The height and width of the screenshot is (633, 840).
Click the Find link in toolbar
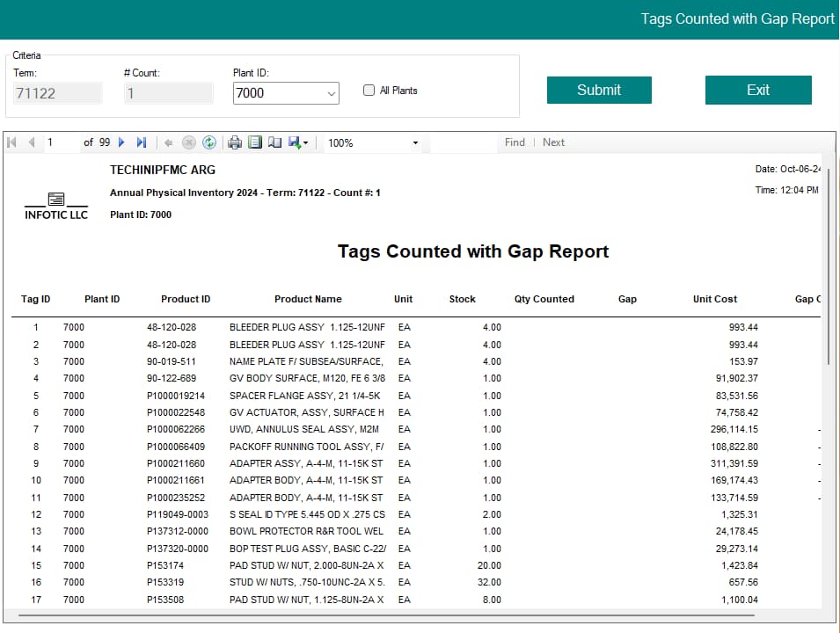pos(515,142)
